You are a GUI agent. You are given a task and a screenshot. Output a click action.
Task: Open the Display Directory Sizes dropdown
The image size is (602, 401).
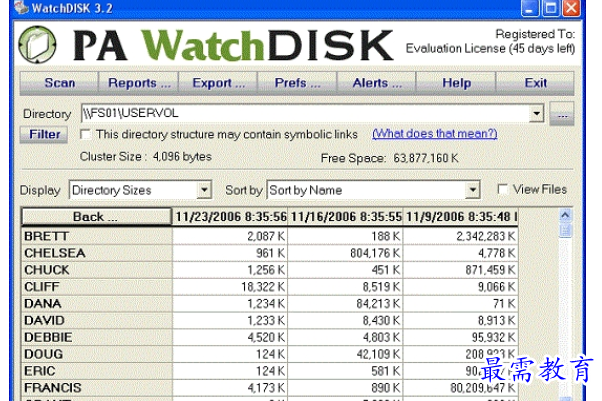204,190
